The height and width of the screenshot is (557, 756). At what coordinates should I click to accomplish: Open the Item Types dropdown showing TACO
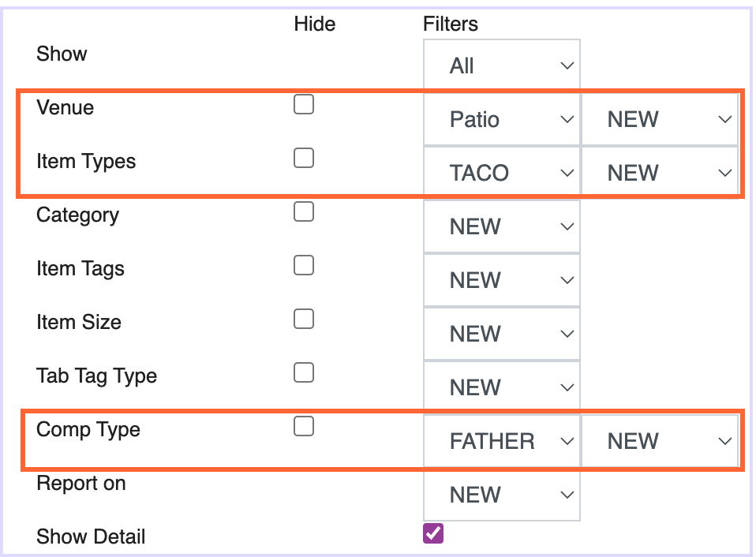tap(502, 173)
